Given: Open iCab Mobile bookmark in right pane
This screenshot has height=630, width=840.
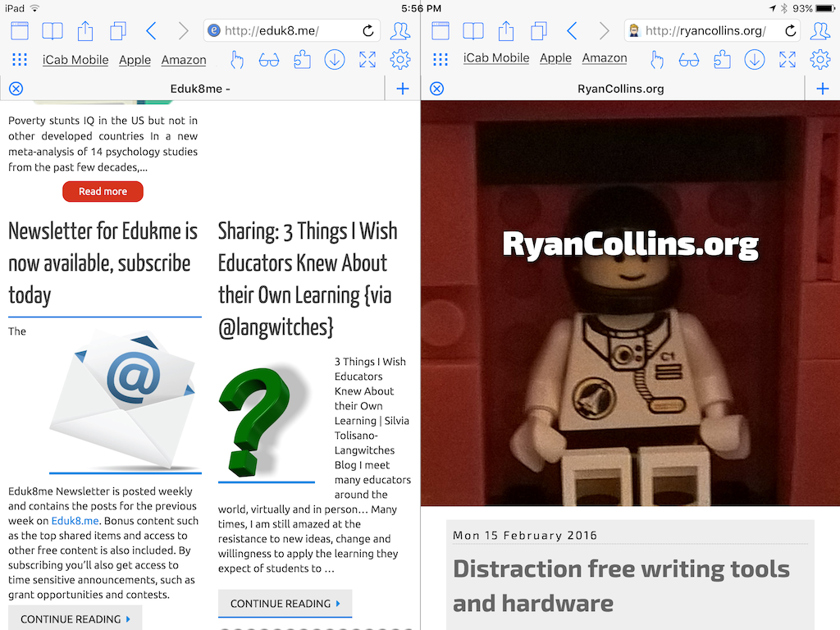Looking at the screenshot, I should pos(496,58).
